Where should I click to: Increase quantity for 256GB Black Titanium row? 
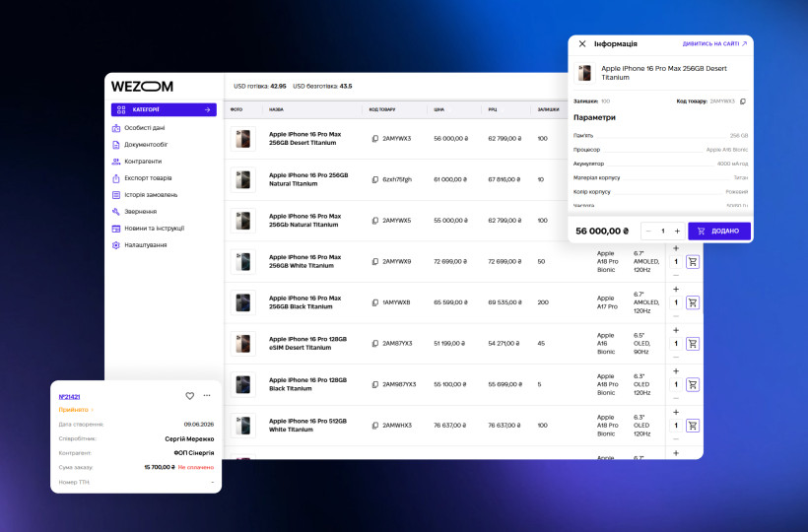click(x=676, y=290)
